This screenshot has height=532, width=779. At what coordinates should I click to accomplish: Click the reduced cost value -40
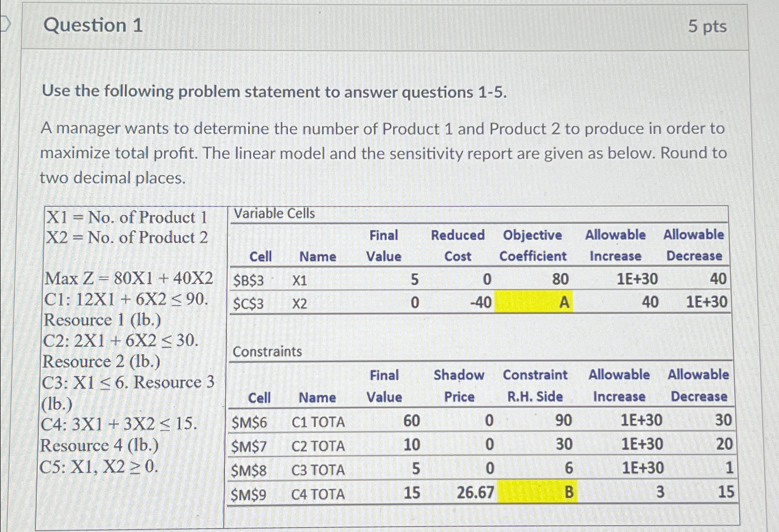[480, 302]
